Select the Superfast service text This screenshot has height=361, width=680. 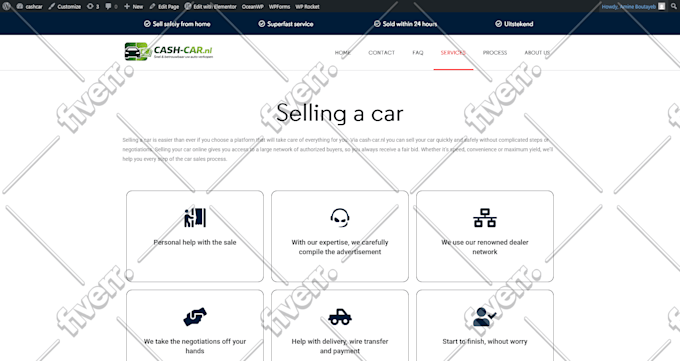click(x=290, y=24)
